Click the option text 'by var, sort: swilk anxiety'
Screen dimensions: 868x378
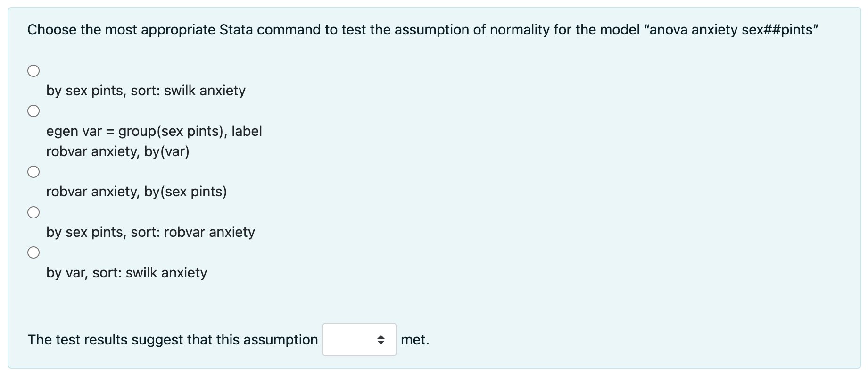pos(127,273)
